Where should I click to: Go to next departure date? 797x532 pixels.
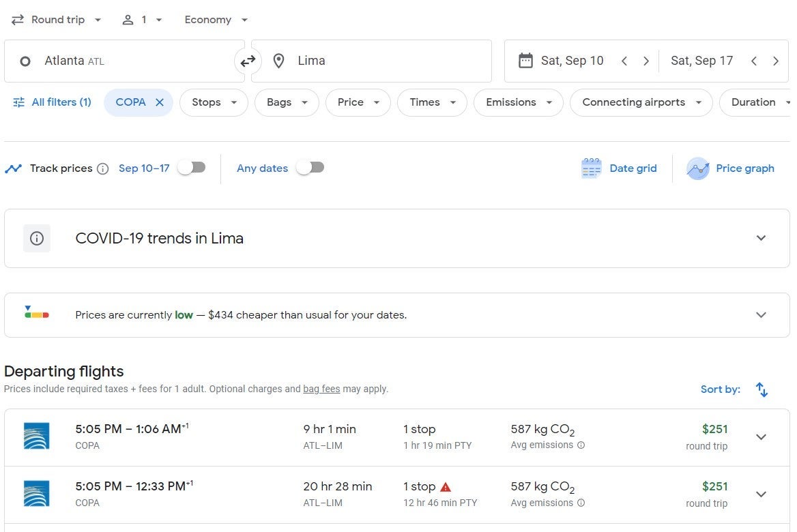pos(646,61)
